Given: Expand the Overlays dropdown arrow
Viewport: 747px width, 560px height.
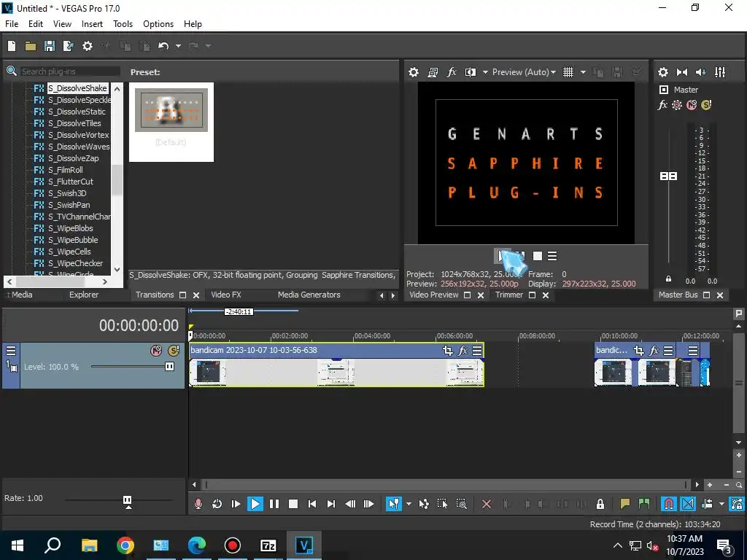Looking at the screenshot, I should coord(583,72).
